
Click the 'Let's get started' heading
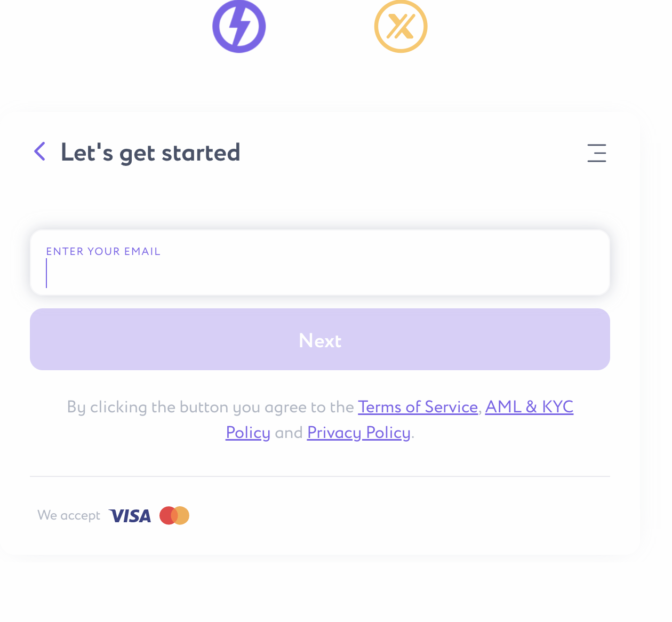[150, 153]
